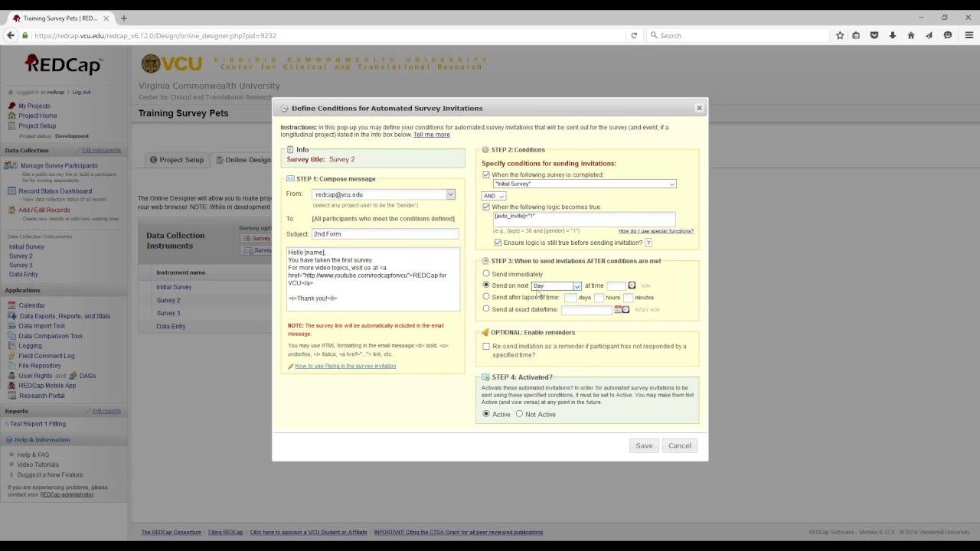
Task: Click 'Test Report 1 Fitting' in Reports
Action: click(38, 423)
